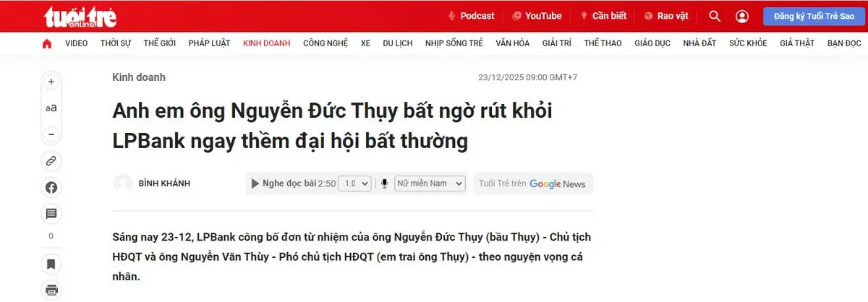Decrease font size with minus icon

tap(51, 134)
